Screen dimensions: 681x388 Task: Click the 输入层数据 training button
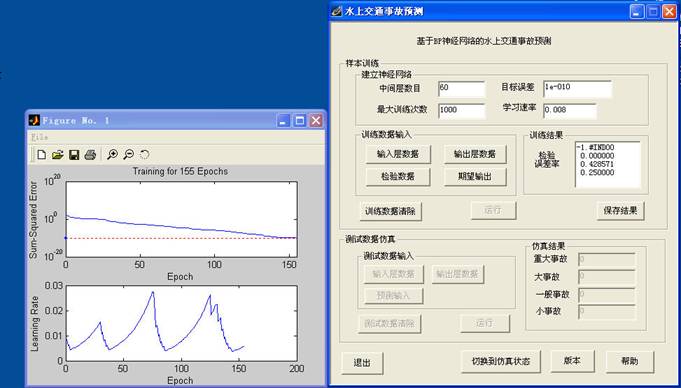[398, 154]
